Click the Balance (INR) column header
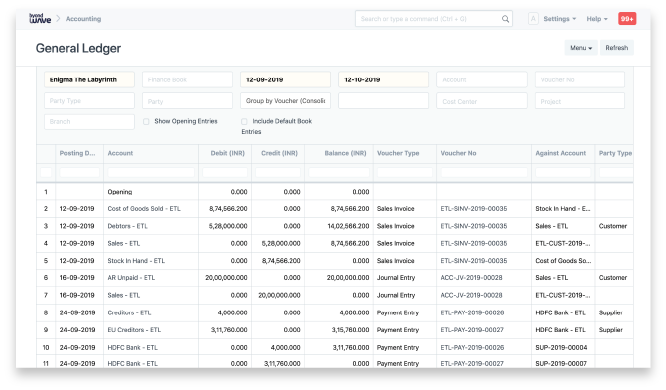666x390 pixels. point(345,153)
